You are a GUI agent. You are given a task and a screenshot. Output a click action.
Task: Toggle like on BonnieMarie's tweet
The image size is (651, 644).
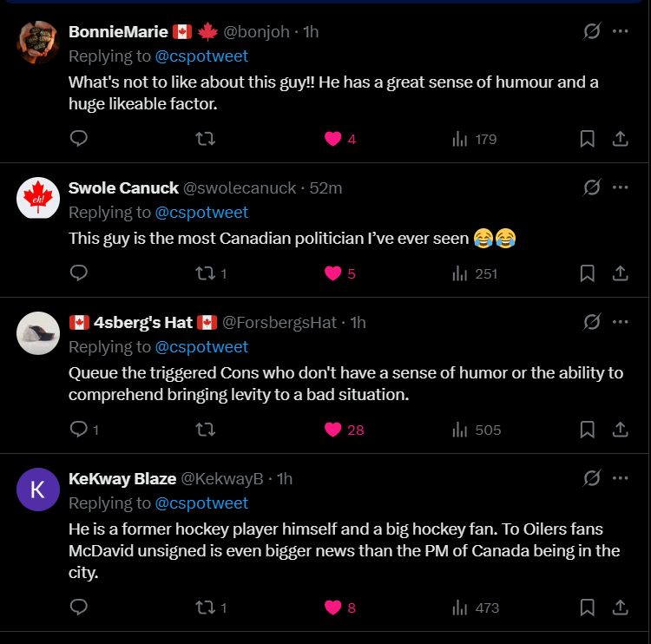point(333,139)
